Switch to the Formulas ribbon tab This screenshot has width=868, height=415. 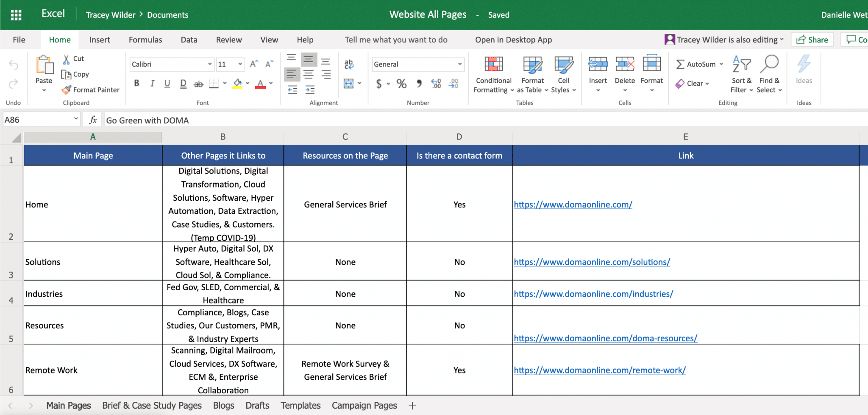pos(145,40)
